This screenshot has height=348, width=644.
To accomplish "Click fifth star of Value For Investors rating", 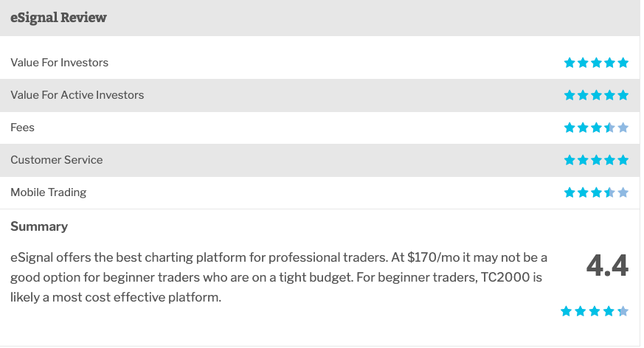I will tap(623, 63).
